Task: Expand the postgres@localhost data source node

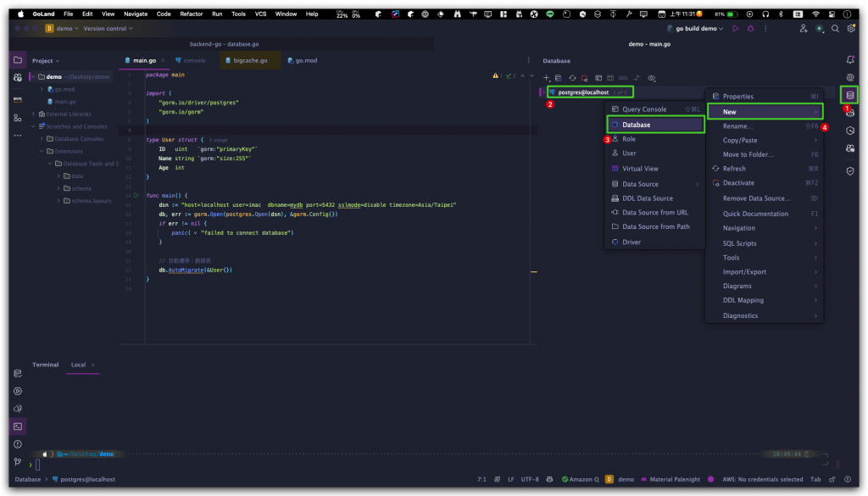Action: point(543,92)
